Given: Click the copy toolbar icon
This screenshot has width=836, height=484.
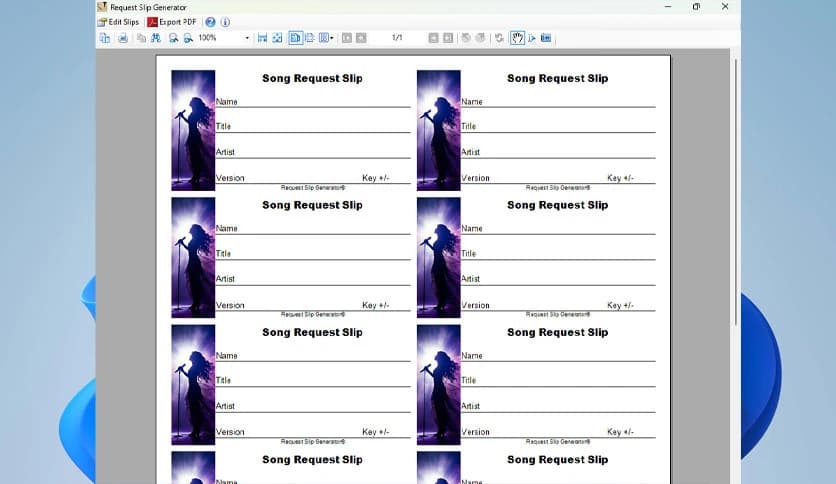Looking at the screenshot, I should pos(141,38).
